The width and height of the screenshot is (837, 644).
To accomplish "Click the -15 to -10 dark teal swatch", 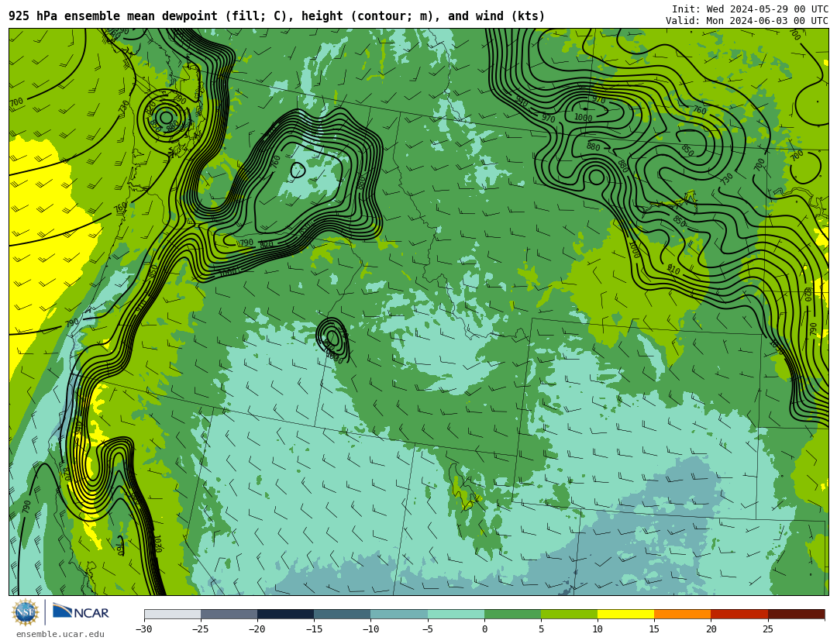I will pyautogui.click(x=343, y=614).
